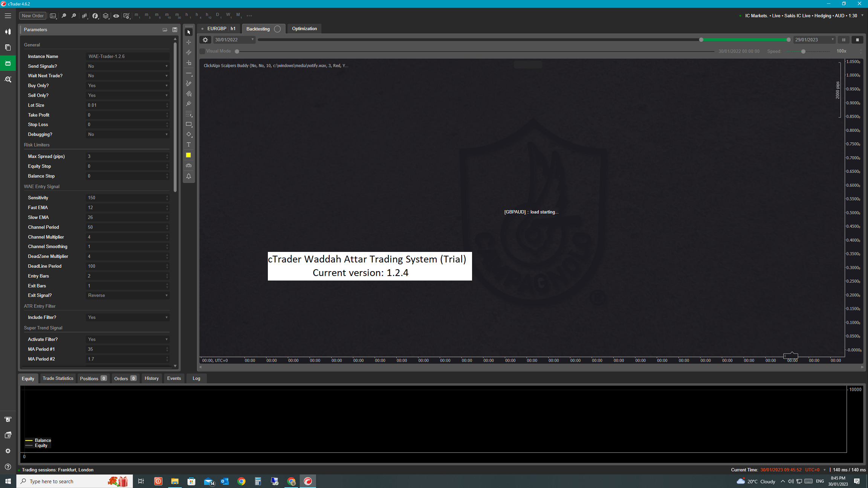Select the h4 timeframe
Screen dimensions: 868x488
click(x=198, y=15)
